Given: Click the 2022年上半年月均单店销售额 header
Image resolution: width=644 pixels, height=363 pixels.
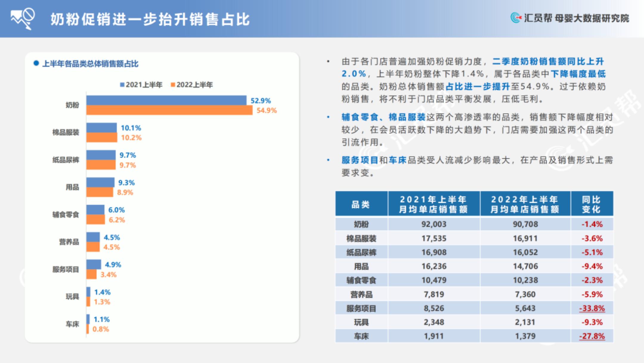Looking at the screenshot, I should [x=525, y=204].
